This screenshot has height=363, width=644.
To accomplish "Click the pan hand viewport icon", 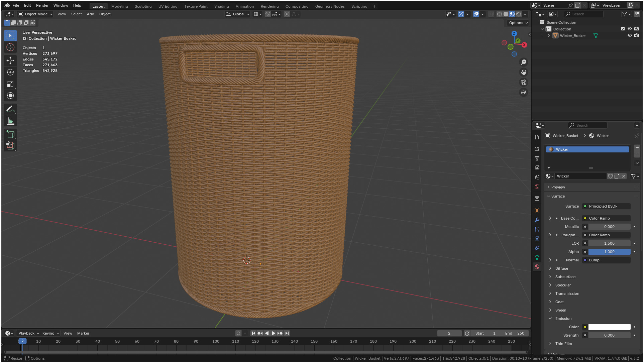I will pos(524,72).
